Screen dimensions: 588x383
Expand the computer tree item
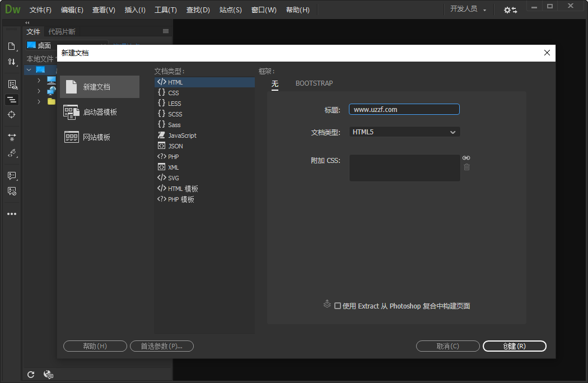point(39,80)
